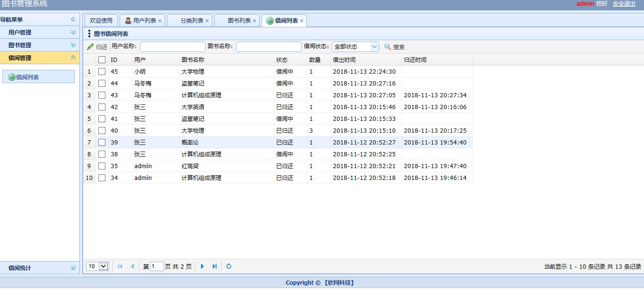The height and width of the screenshot is (289, 644).
Task: Switch to the 图书列表 tab
Action: tap(239, 21)
